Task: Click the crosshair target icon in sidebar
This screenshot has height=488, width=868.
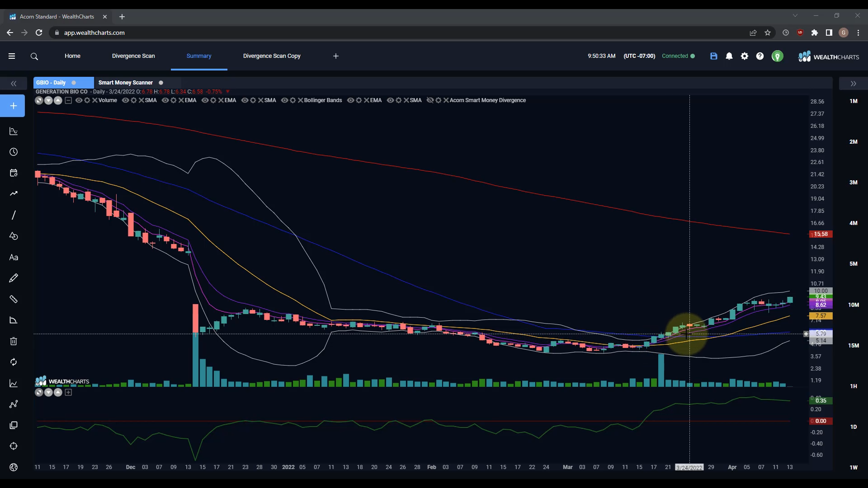Action: [14, 446]
